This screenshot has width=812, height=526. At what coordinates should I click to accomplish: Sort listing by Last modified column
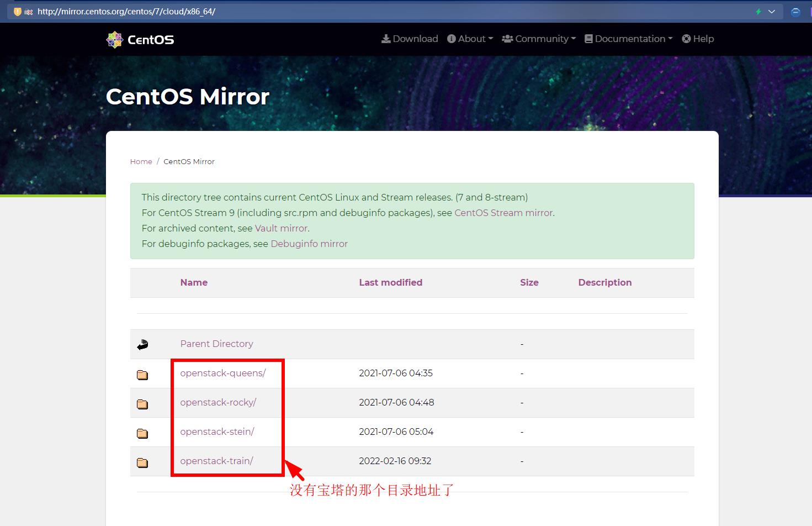391,282
